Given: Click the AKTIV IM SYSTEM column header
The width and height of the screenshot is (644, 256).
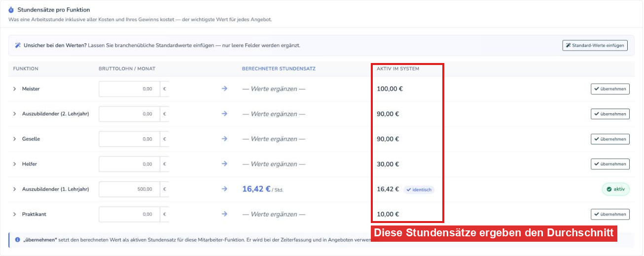Looking at the screenshot, I should (398, 69).
